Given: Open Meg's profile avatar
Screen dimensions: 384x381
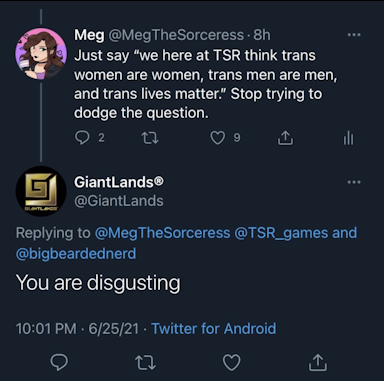Looking at the screenshot, I should 41,54.
